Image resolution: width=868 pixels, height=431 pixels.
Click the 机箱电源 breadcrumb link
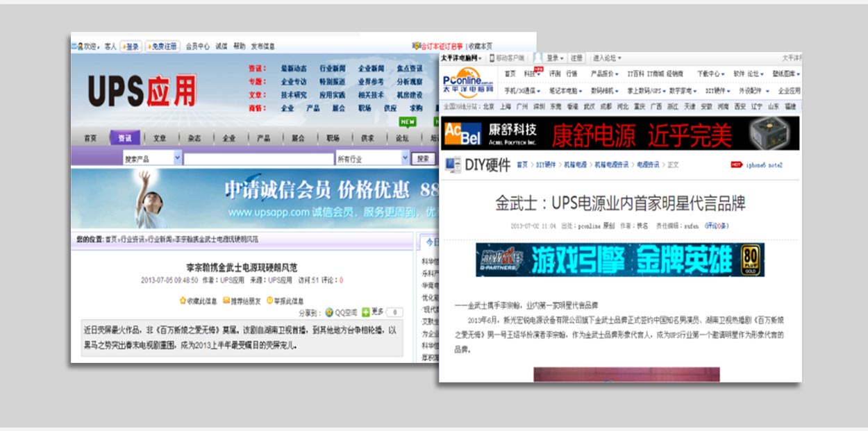click(x=574, y=165)
